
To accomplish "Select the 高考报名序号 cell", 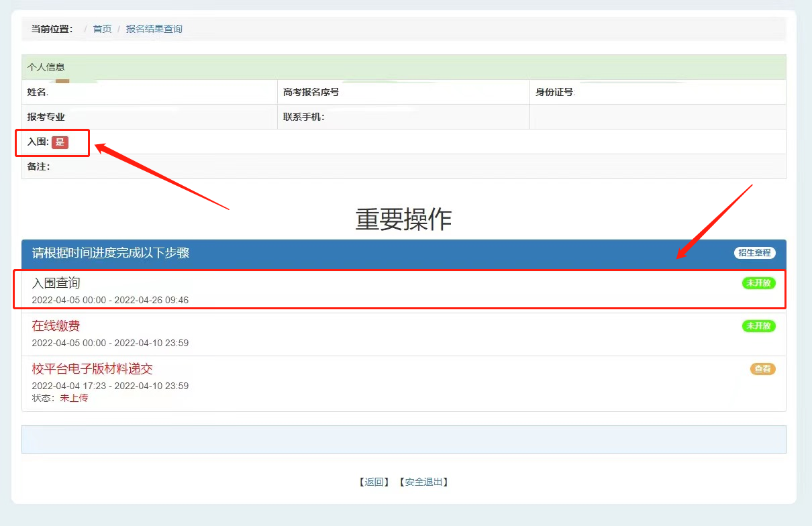I will point(403,92).
